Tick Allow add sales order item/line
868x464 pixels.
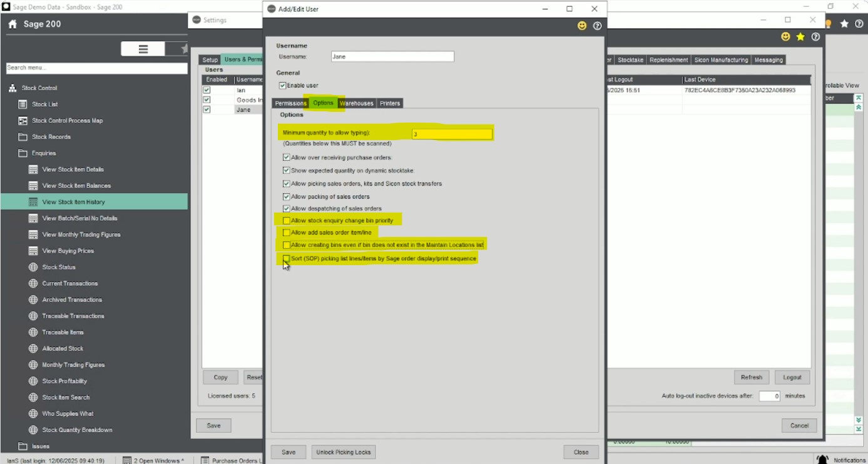(287, 233)
